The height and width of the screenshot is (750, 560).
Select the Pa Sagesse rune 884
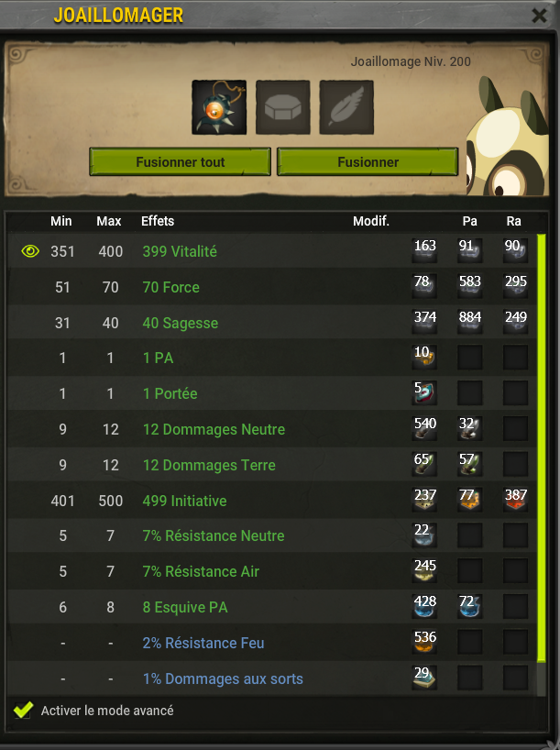pyautogui.click(x=469, y=322)
